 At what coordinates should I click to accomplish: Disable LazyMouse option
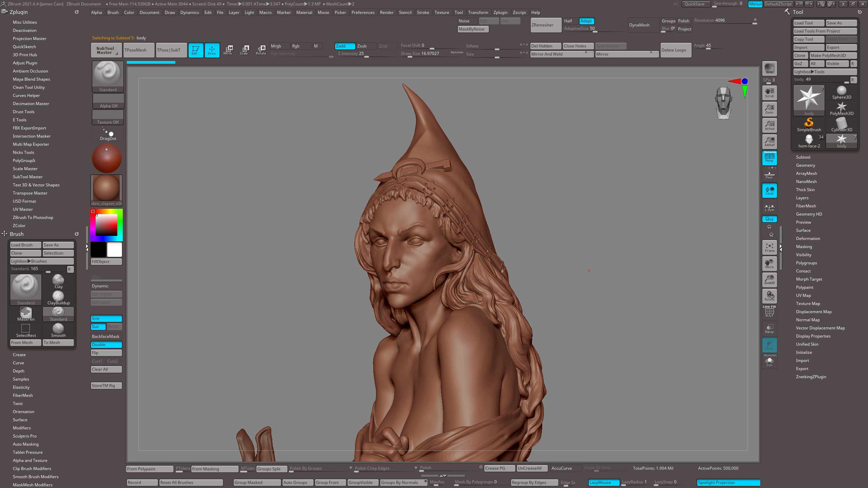(x=604, y=482)
